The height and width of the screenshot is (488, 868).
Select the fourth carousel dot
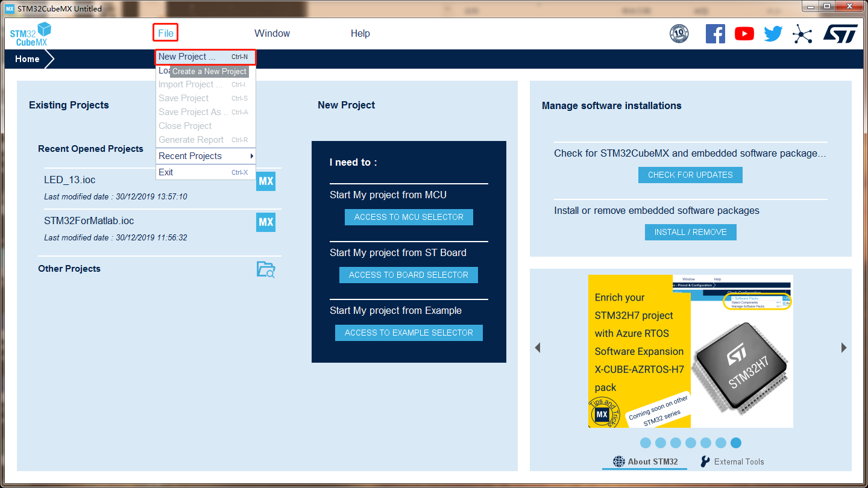(691, 443)
